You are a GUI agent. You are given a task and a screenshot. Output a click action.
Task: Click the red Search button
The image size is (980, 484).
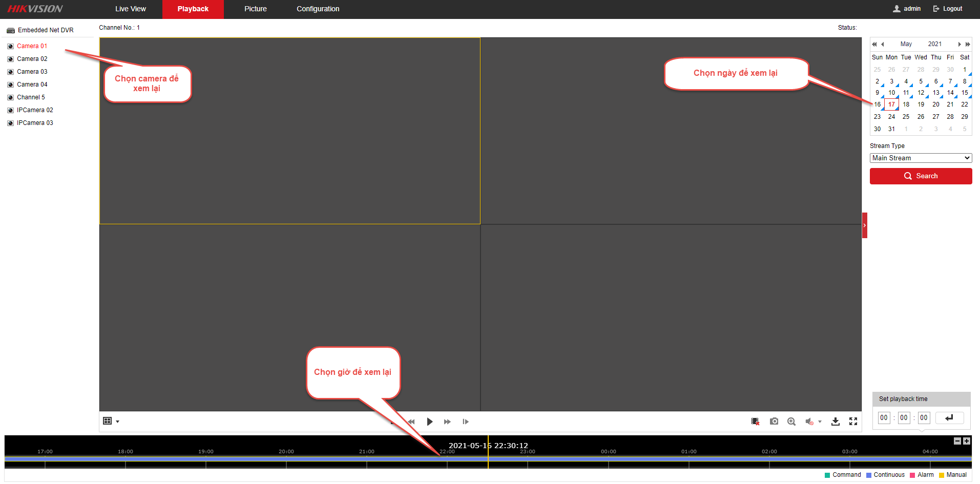point(921,176)
